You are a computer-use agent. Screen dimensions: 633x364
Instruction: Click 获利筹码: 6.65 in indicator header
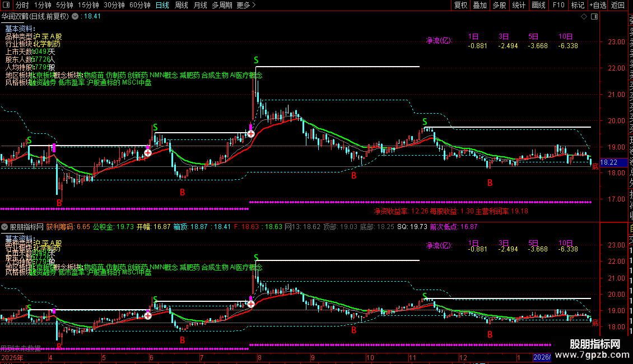click(x=68, y=227)
